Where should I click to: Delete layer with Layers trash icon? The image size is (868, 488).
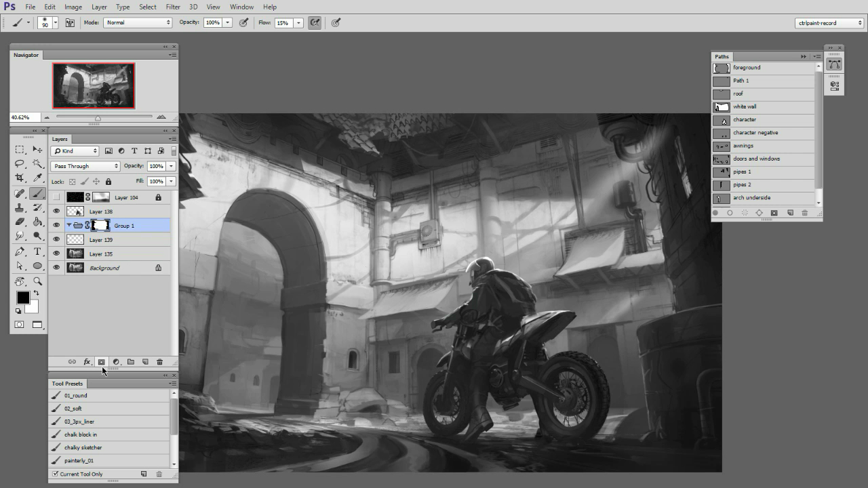[159, 362]
